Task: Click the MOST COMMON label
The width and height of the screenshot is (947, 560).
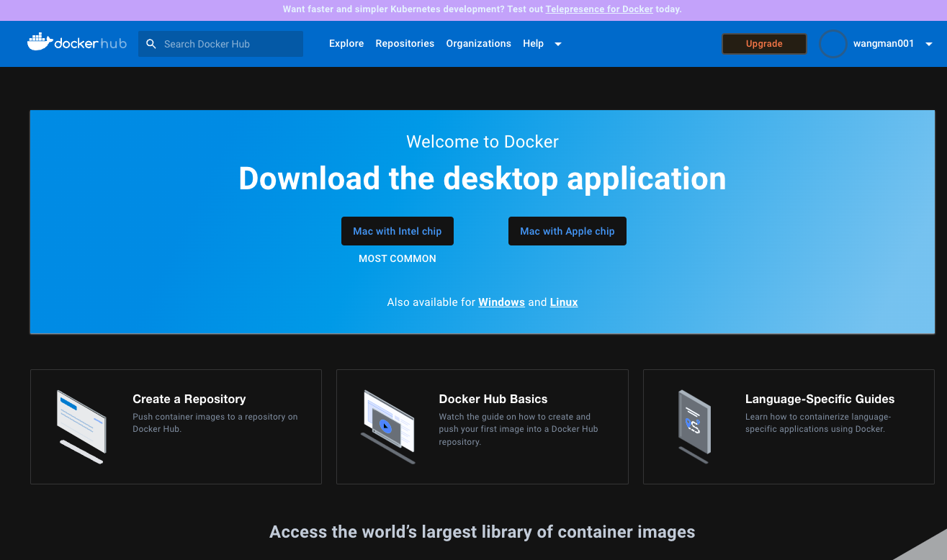Action: (x=398, y=258)
